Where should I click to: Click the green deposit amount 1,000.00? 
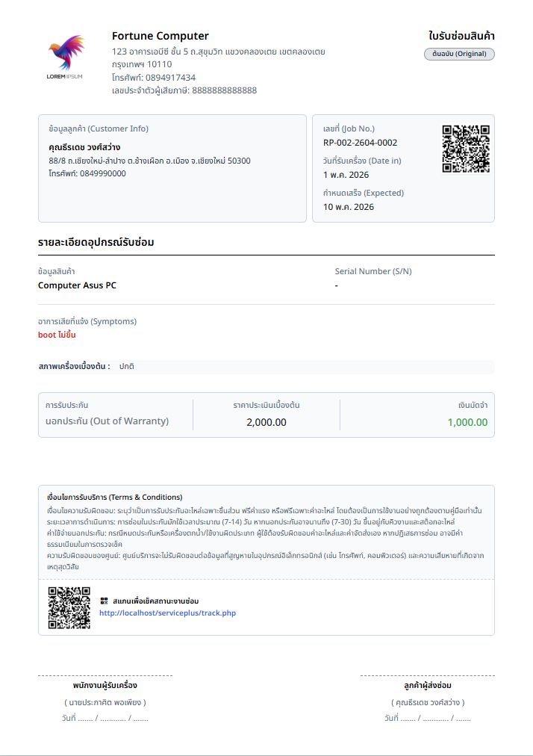click(x=467, y=422)
